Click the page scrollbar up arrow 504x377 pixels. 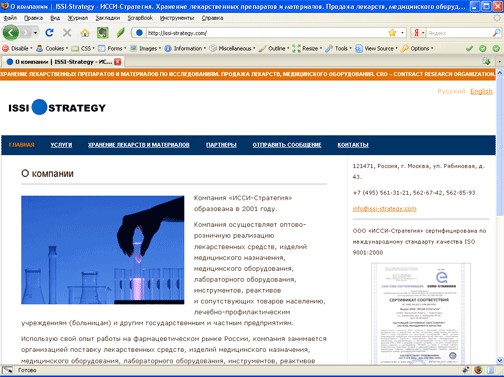tap(500, 73)
